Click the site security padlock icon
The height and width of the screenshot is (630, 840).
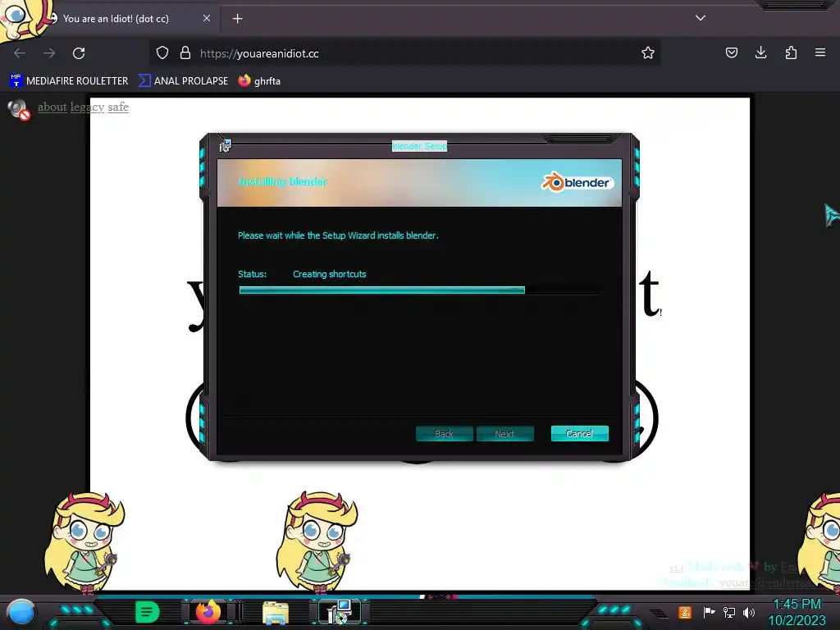tap(185, 53)
